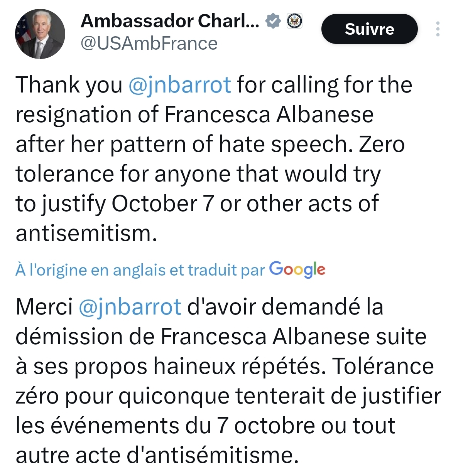463x476 pixels.
Task: Open the ambassador's profile photo
Action: pos(40,34)
